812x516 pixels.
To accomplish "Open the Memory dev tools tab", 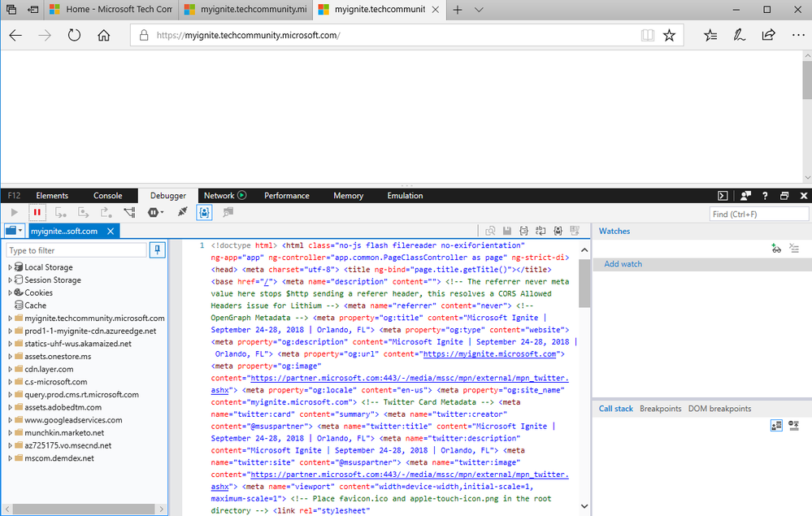I will [x=348, y=196].
